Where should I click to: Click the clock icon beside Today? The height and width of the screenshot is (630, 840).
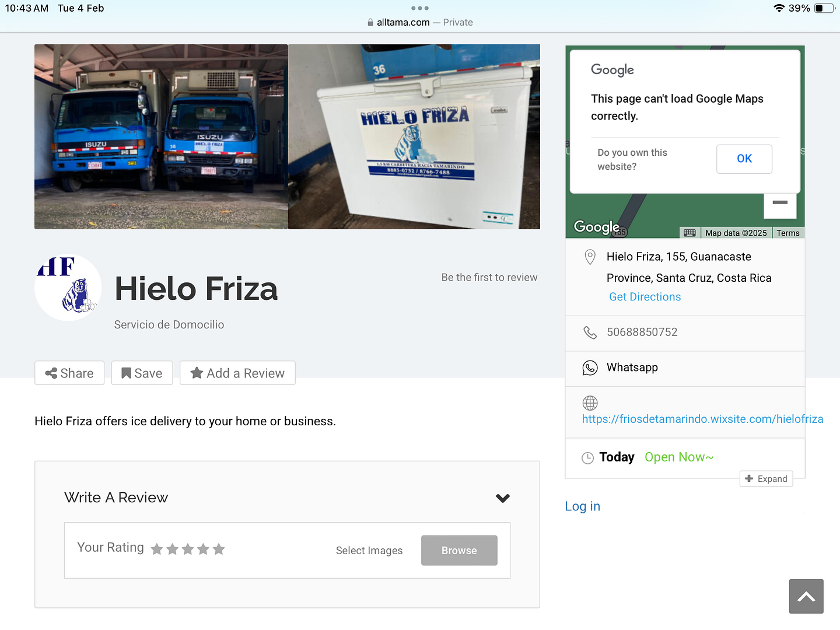(x=588, y=458)
